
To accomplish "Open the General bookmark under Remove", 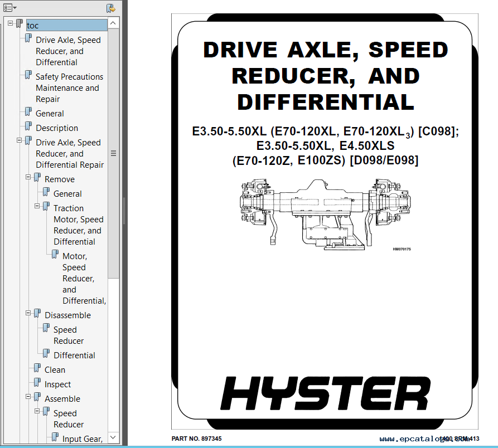I will [67, 194].
